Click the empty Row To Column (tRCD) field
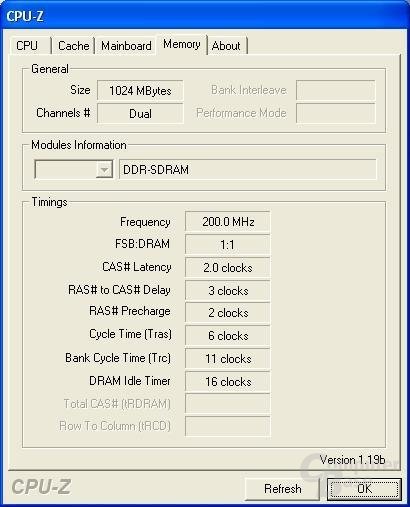The height and width of the screenshot is (507, 410). point(228,426)
